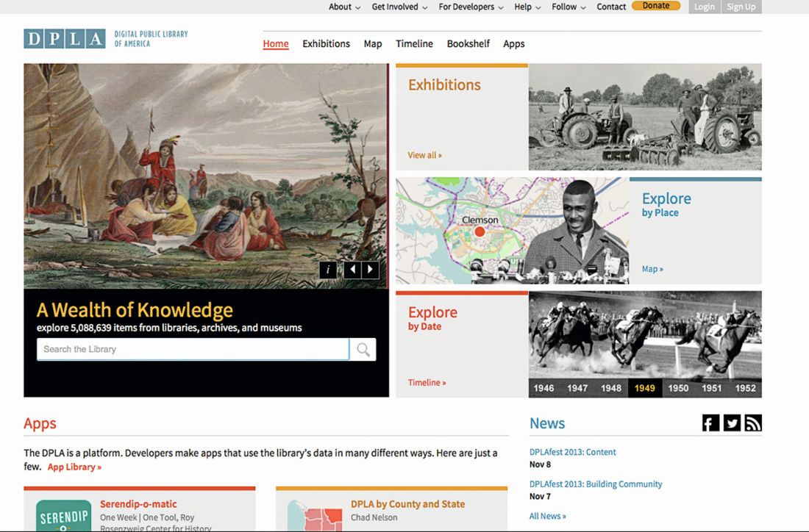The image size is (809, 532).
Task: Open the Explore by Place heading
Action: click(x=666, y=205)
